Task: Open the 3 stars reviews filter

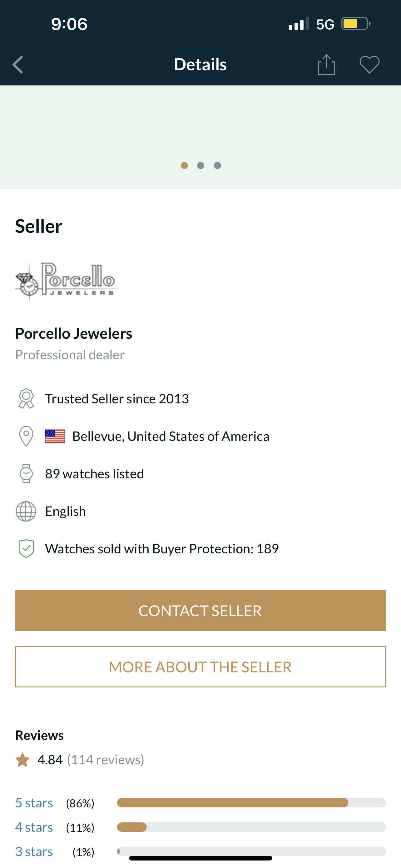Action: tap(34, 851)
